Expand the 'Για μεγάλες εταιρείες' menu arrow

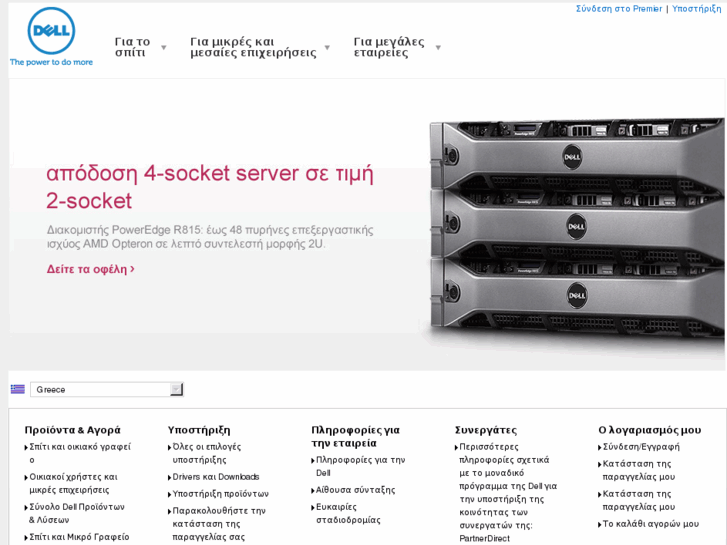438,47
